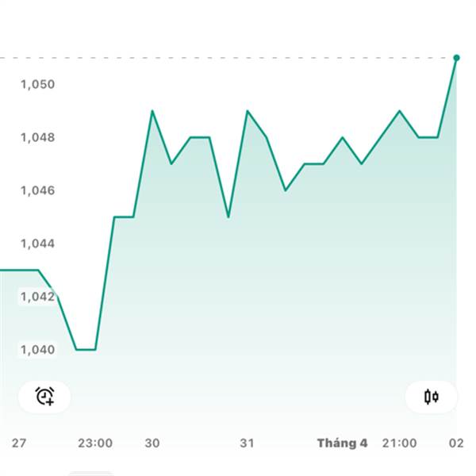Click the 1,046 price level label
This screenshot has height=476, width=476.
pyautogui.click(x=37, y=190)
